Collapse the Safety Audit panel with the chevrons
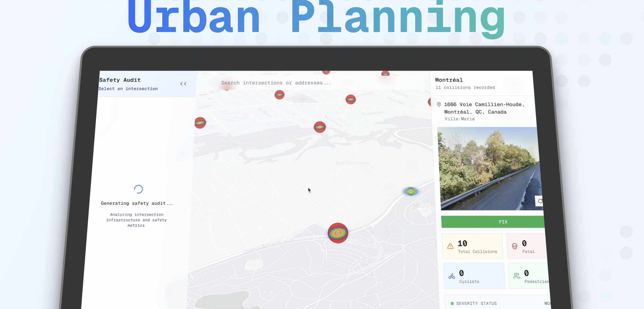The height and width of the screenshot is (309, 644). tap(183, 84)
